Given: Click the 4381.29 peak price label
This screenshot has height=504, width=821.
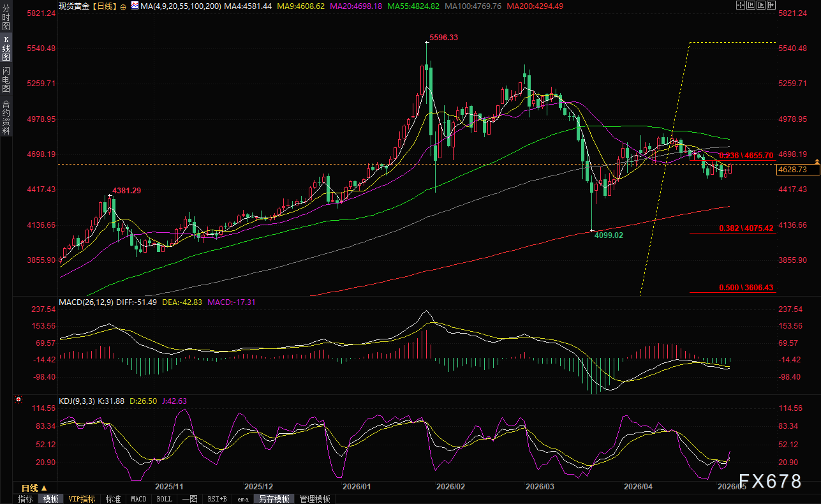Looking at the screenshot, I should pos(127,190).
